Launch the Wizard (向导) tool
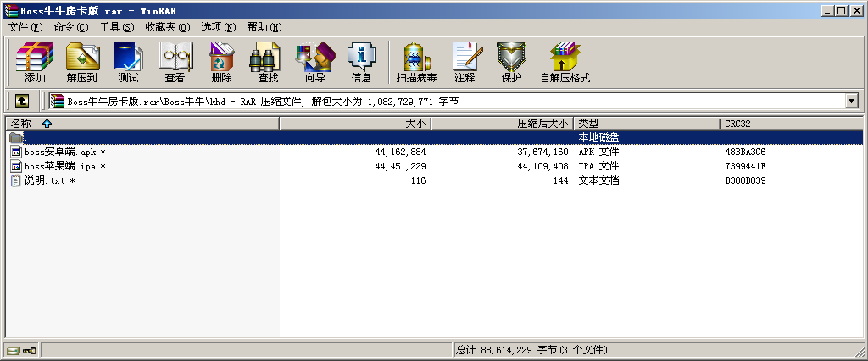This screenshot has width=868, height=361. coord(314,63)
